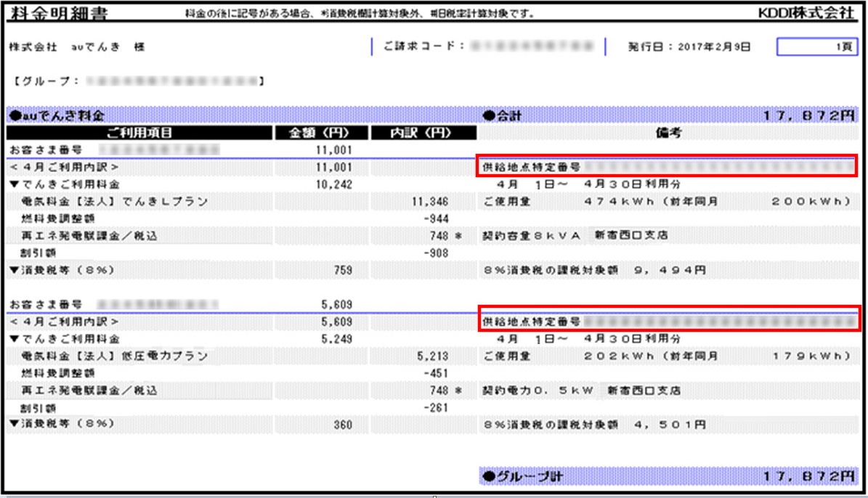Click the upper red-boxed 供給地点特定番号 field
This screenshot has width=868, height=498.
[x=668, y=166]
